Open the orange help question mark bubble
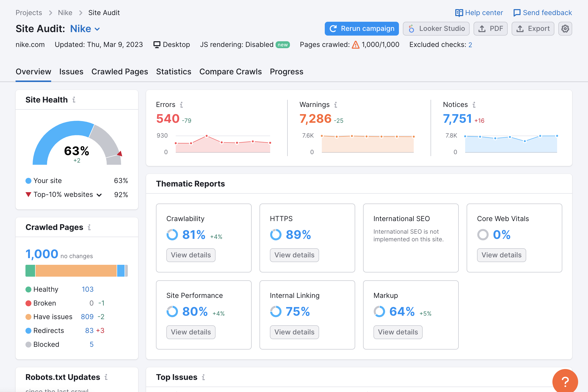The height and width of the screenshot is (392, 588). tap(565, 381)
